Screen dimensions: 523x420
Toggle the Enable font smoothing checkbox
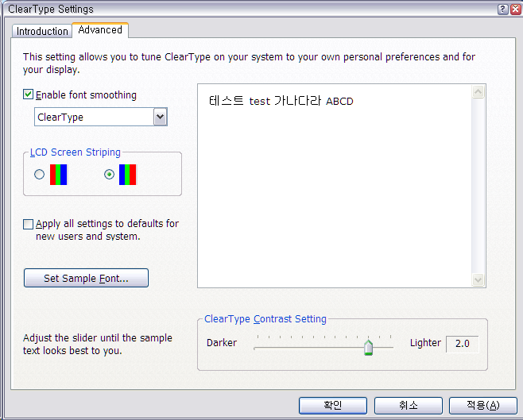29,94
